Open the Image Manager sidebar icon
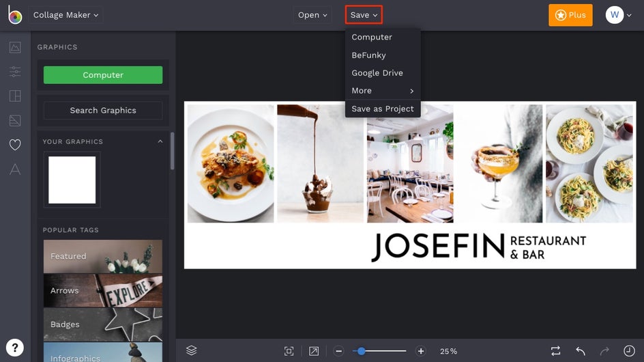 click(15, 47)
